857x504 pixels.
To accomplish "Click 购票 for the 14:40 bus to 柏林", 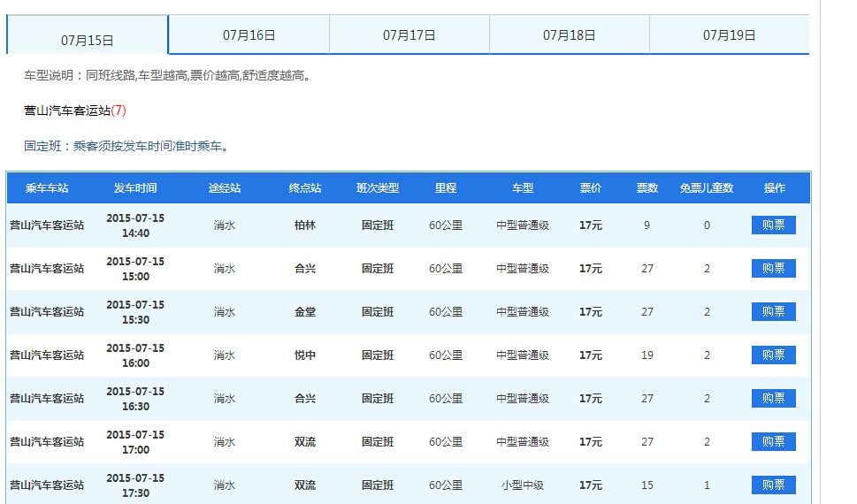I will click(x=773, y=225).
